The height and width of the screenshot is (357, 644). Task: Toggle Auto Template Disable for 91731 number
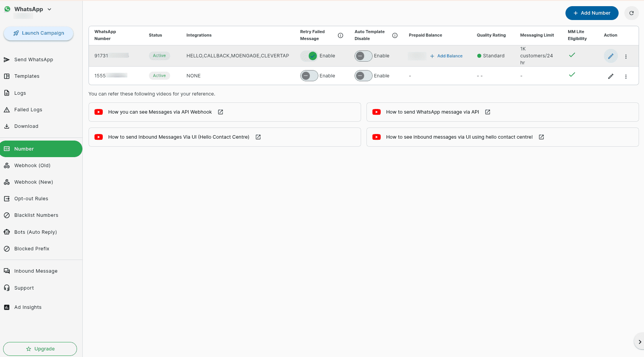(363, 56)
